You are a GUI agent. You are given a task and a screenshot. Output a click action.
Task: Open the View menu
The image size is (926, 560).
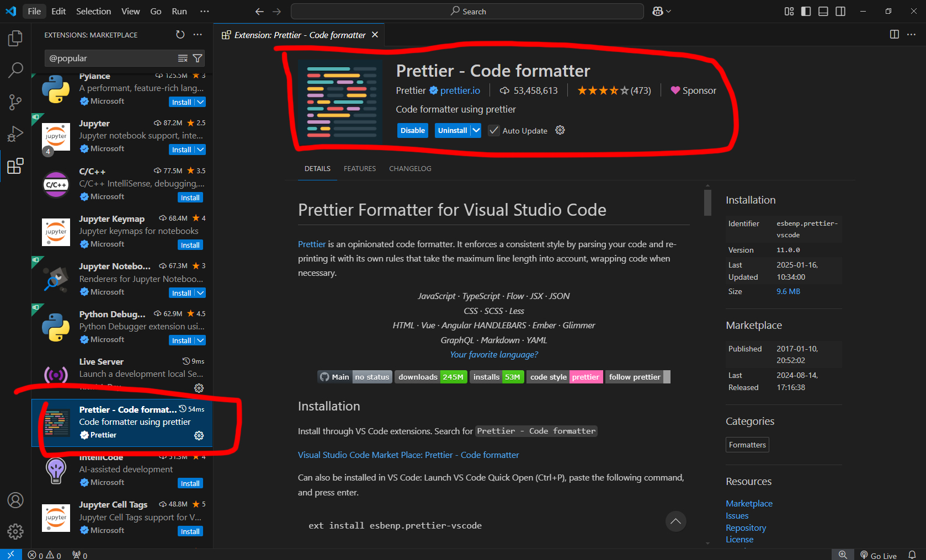coord(131,11)
